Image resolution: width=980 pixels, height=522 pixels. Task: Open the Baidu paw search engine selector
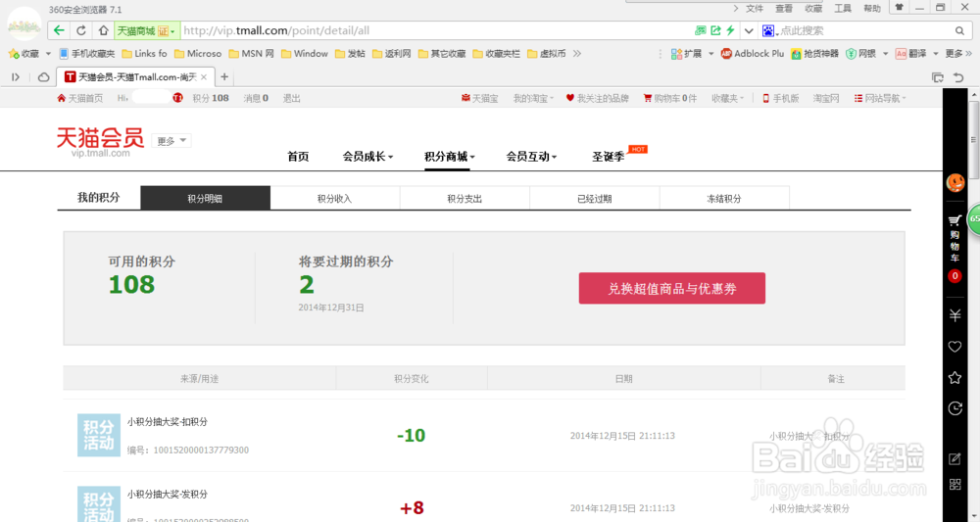(x=770, y=30)
